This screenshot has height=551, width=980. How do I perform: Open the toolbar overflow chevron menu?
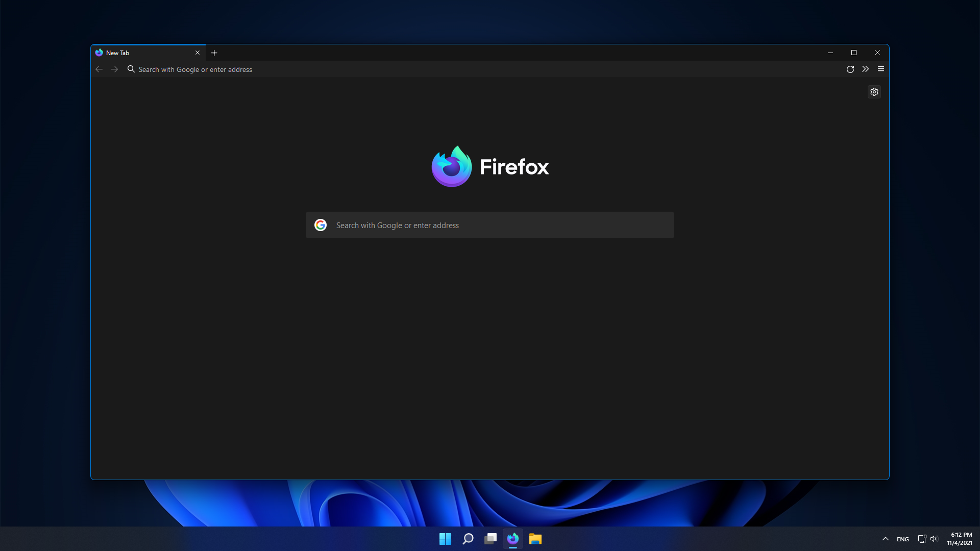(865, 69)
